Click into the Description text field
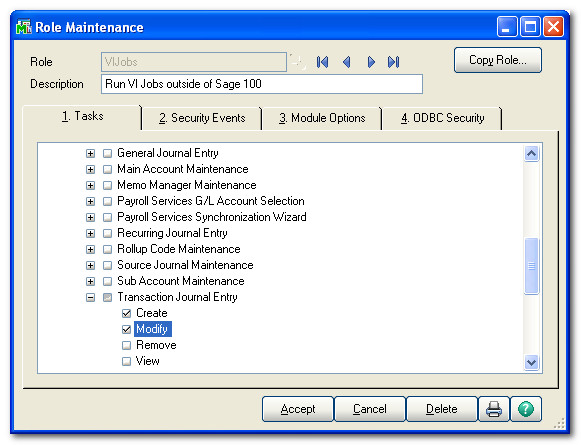The image size is (581, 445). 262,84
